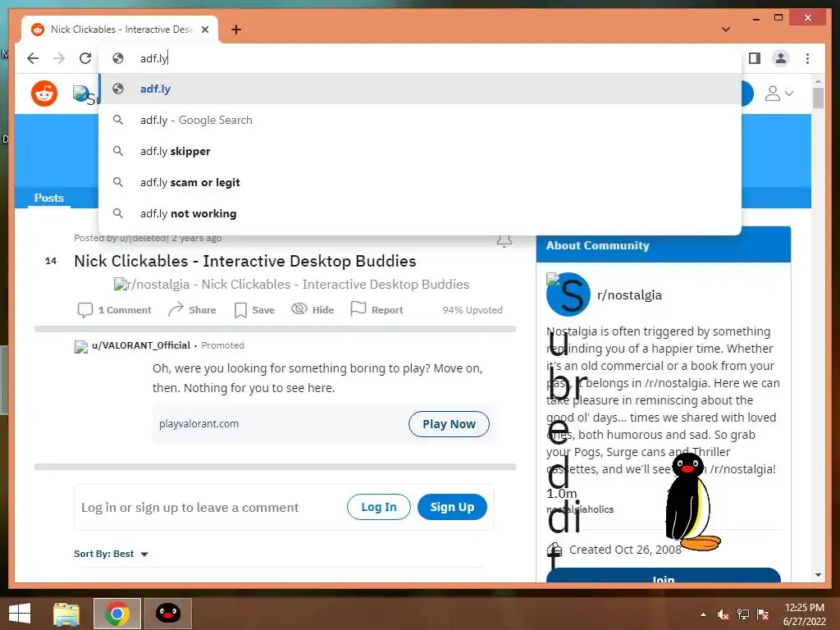The image size is (840, 630).
Task: Click the Log In button
Action: pyautogui.click(x=379, y=507)
